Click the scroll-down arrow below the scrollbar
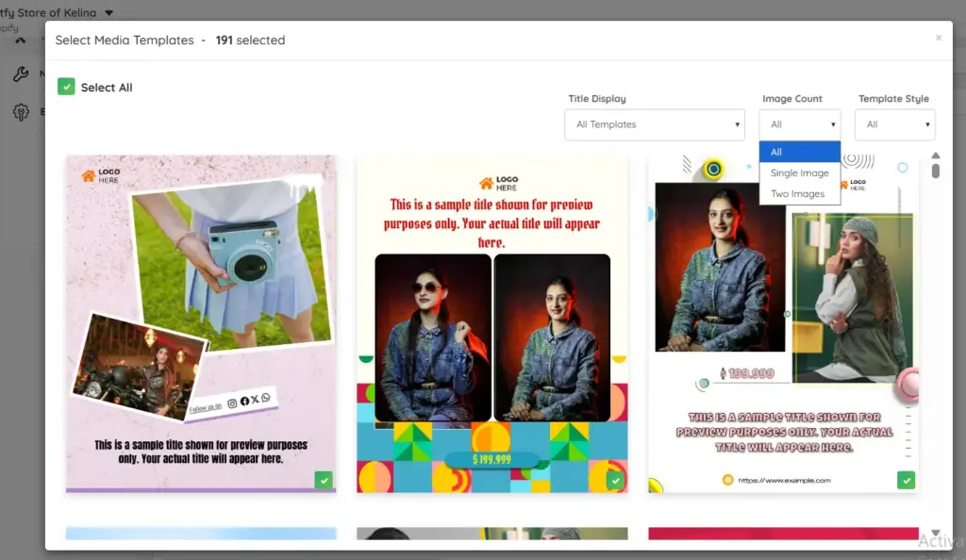This screenshot has height=560, width=966. [x=935, y=531]
